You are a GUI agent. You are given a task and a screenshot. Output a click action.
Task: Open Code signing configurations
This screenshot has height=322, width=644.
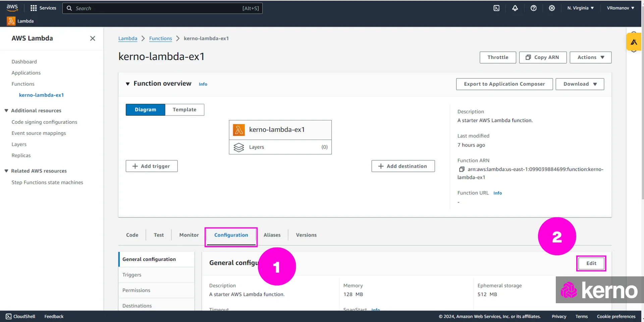(x=44, y=122)
